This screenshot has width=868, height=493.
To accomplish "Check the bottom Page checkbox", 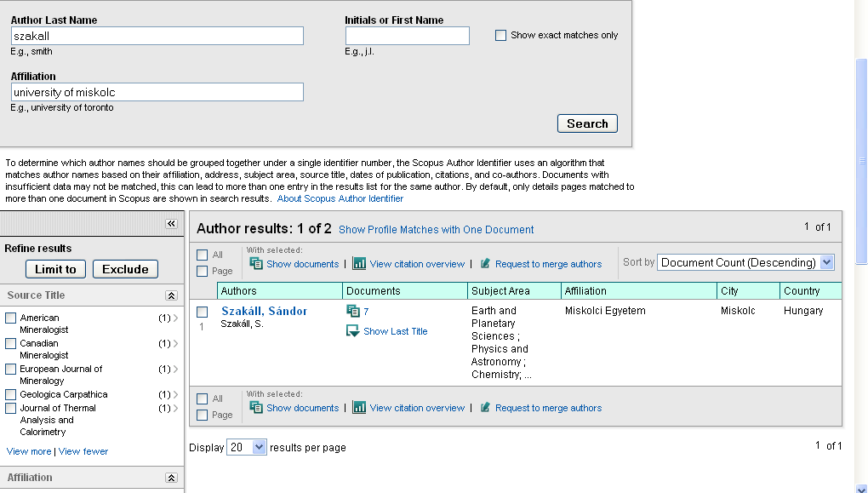I will (x=202, y=415).
